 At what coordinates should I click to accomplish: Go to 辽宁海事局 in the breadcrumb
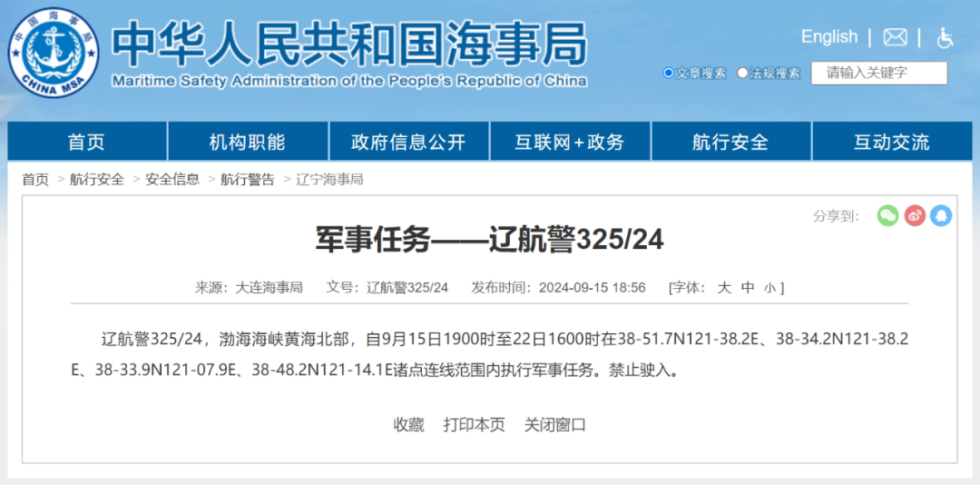click(x=329, y=180)
